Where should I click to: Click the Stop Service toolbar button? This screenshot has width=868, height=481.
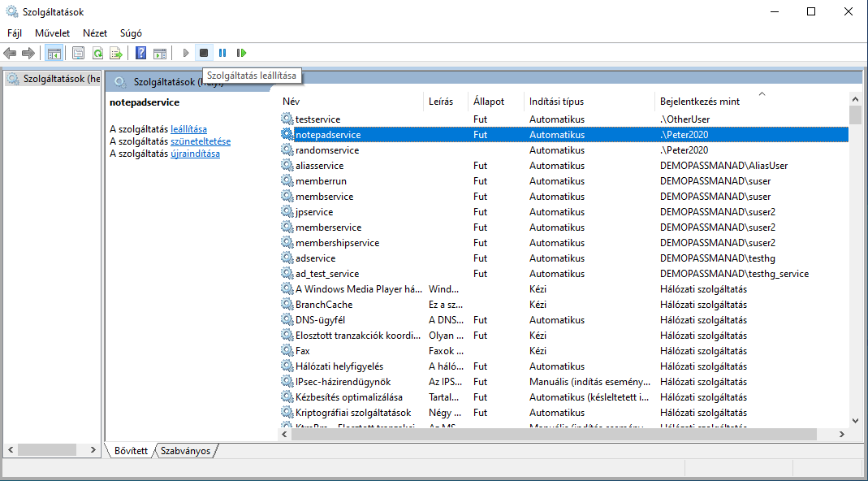pyautogui.click(x=204, y=53)
